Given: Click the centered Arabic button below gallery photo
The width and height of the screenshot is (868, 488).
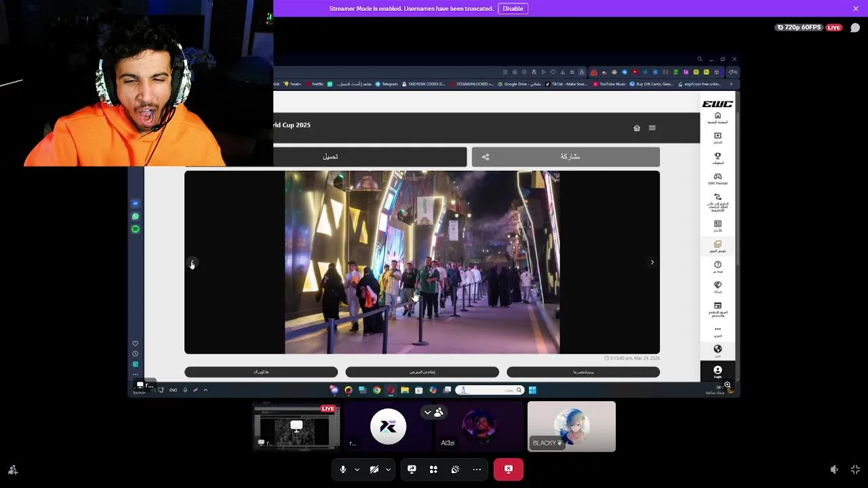Looking at the screenshot, I should (x=422, y=372).
